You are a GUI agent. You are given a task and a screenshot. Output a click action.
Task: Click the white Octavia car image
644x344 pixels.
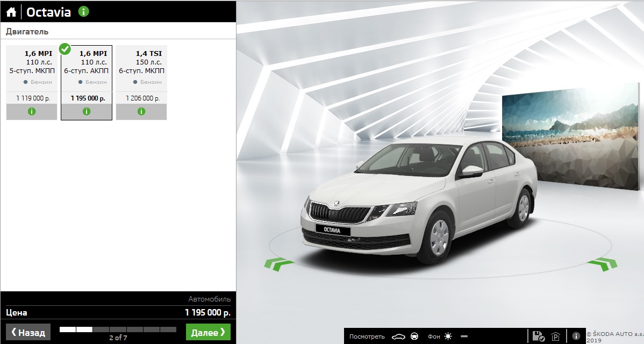click(x=419, y=201)
